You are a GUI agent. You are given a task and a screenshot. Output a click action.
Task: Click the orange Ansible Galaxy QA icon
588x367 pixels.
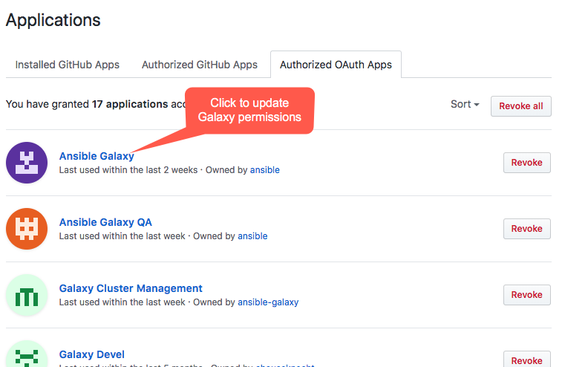(27, 229)
